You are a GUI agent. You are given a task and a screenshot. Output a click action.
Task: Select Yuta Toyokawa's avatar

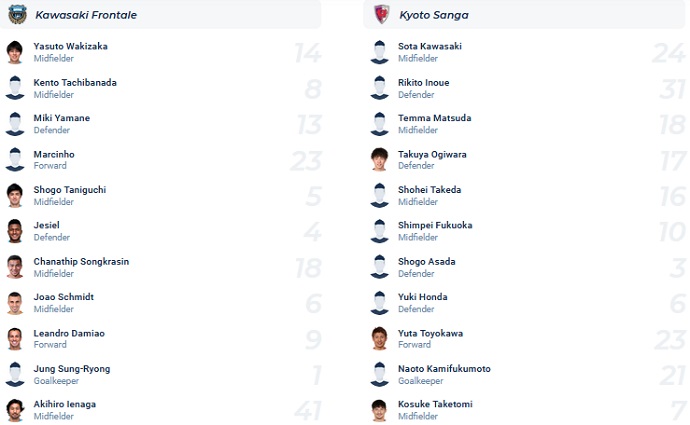(x=379, y=339)
